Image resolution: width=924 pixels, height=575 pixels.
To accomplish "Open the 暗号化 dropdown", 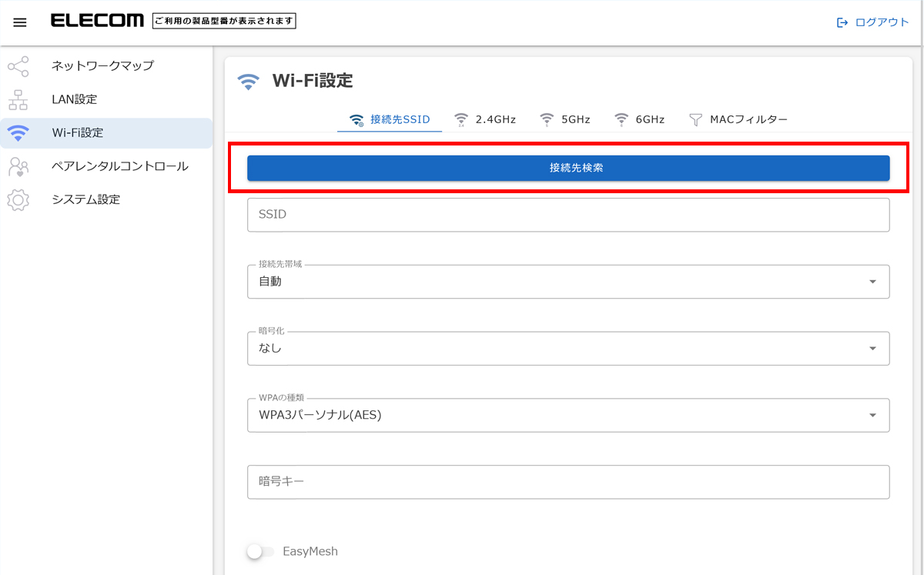I will click(872, 348).
